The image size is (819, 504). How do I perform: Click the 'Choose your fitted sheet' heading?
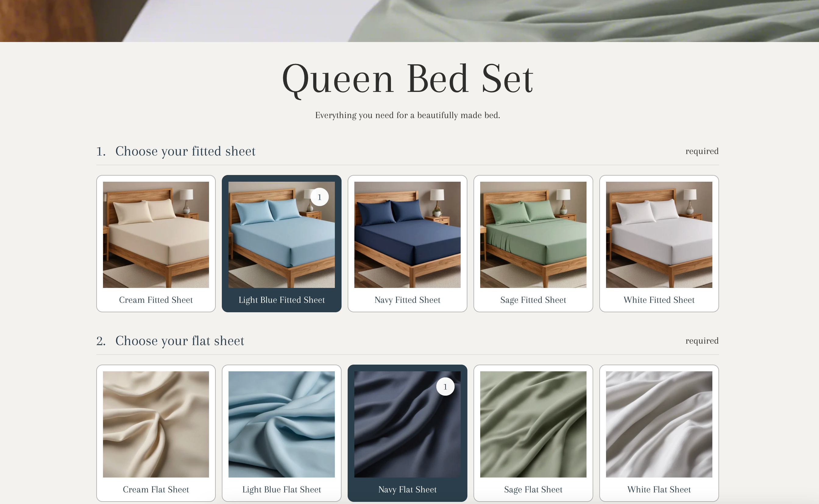pos(185,151)
